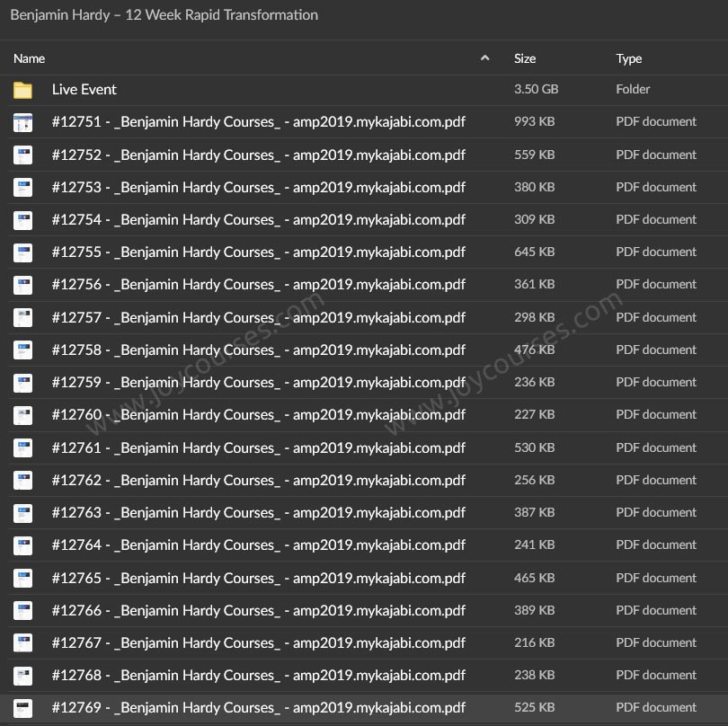The image size is (728, 726).
Task: Select the Live Event folder name
Action: (84, 89)
